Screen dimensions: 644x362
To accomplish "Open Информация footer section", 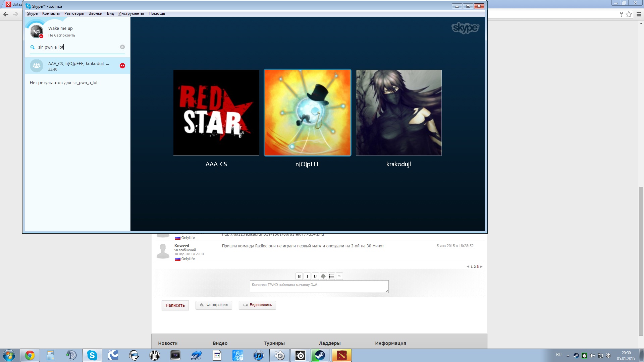I will (390, 343).
